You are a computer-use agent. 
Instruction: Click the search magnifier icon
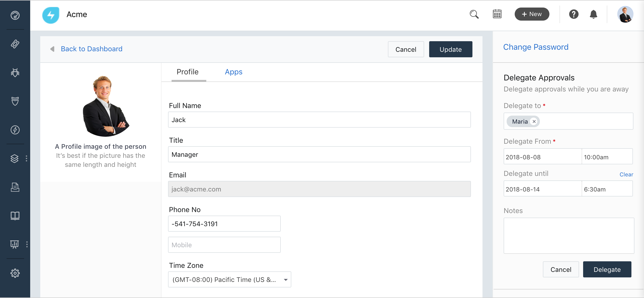tap(474, 14)
